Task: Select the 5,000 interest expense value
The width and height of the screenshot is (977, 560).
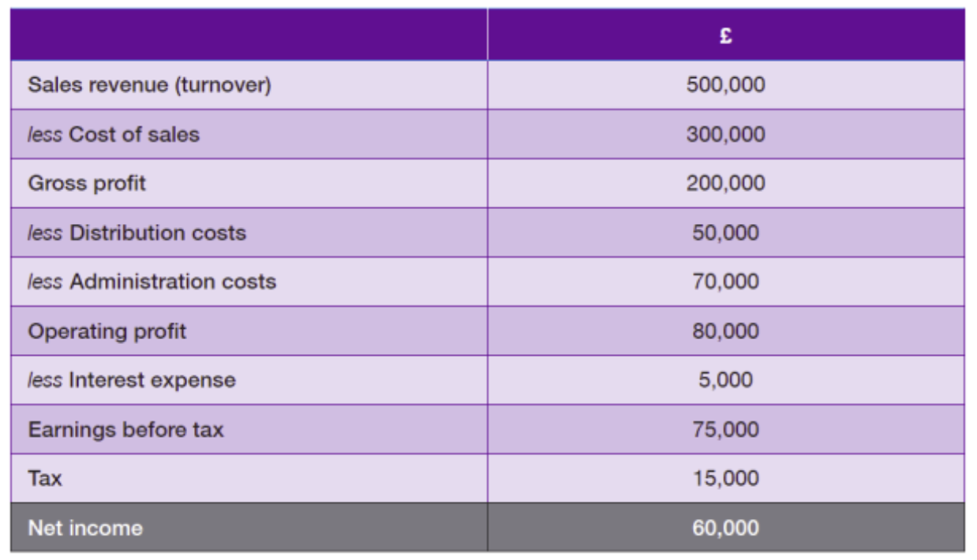Action: 725,380
